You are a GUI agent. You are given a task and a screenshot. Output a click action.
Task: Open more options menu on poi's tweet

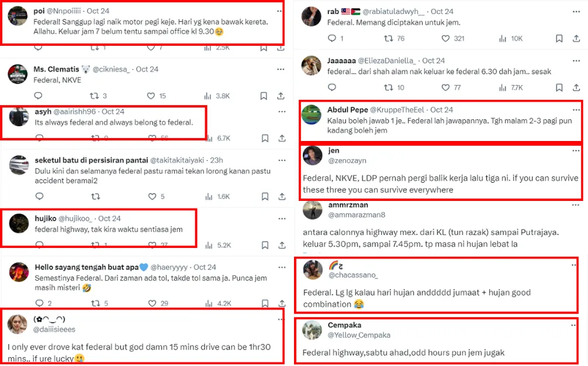(280, 11)
